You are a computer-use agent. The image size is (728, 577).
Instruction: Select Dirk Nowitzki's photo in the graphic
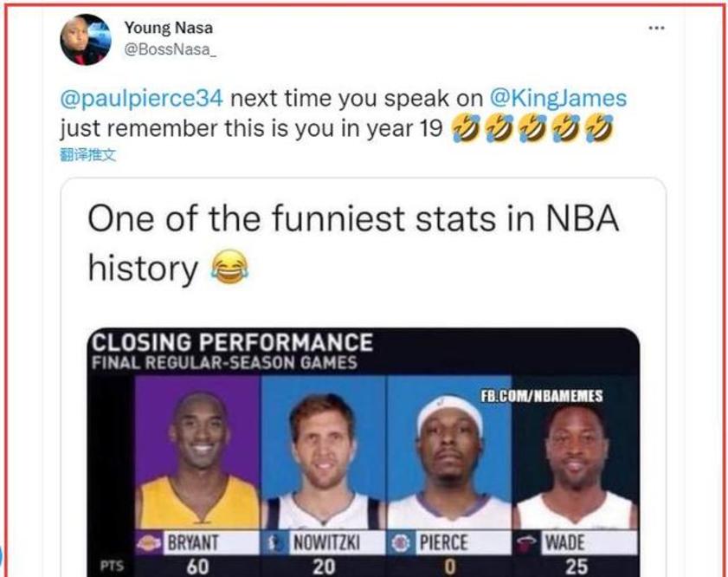(x=323, y=455)
